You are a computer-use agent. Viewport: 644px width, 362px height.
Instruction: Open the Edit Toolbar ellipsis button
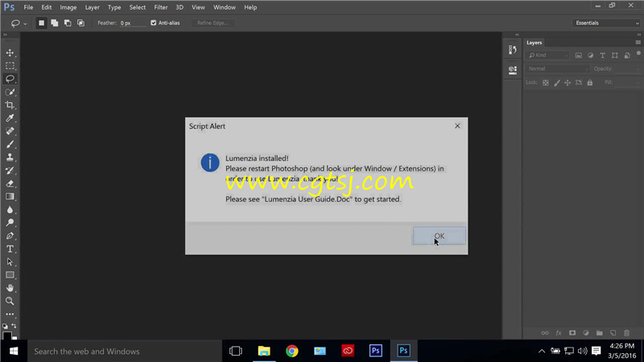[x=10, y=315]
